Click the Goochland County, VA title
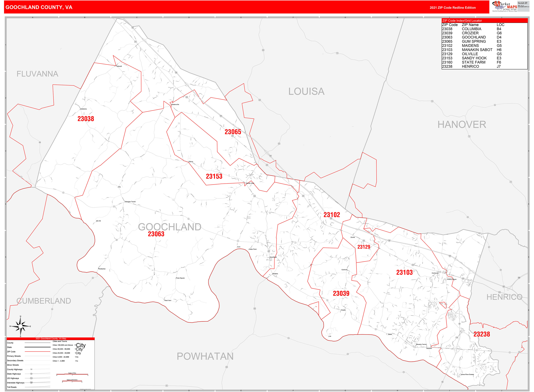The image size is (534, 392). click(x=39, y=7)
